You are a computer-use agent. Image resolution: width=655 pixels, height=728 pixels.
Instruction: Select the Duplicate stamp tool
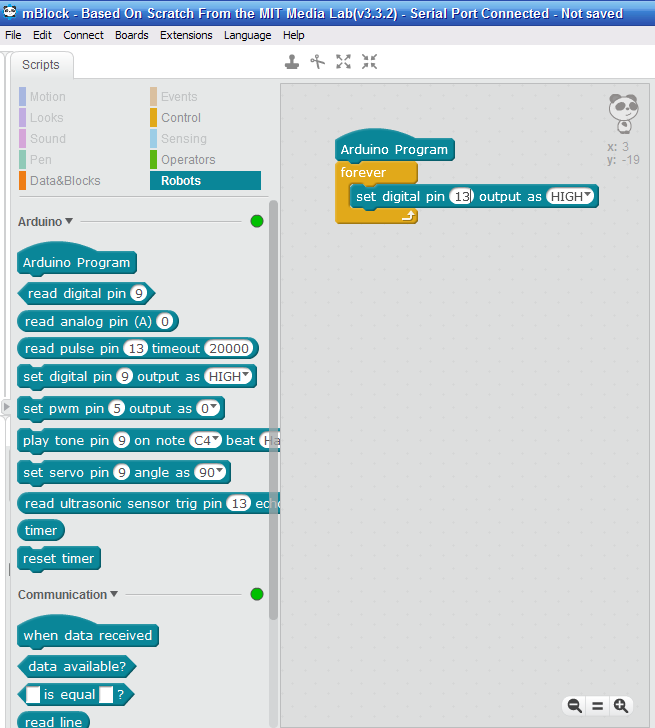[x=292, y=62]
